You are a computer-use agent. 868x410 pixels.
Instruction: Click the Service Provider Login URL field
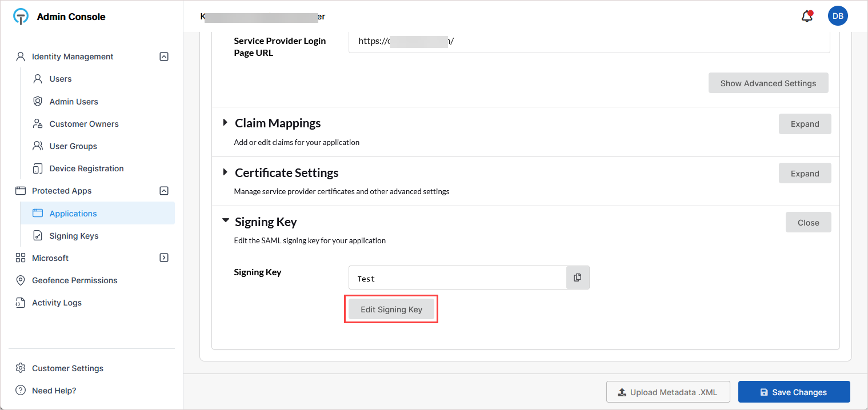tap(589, 41)
